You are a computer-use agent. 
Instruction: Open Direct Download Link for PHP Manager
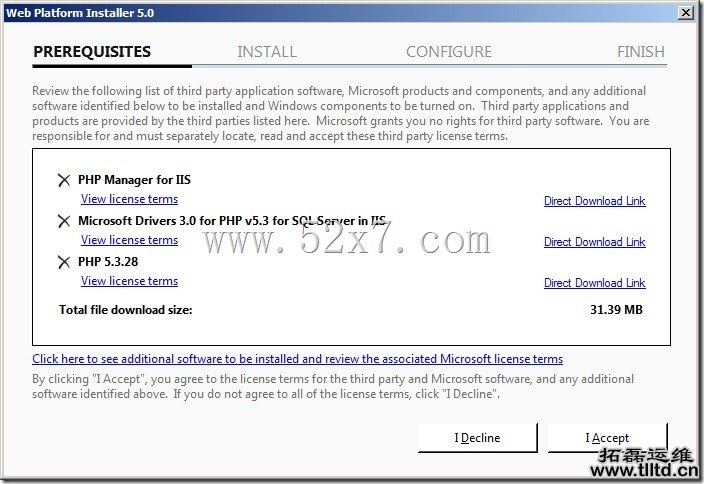594,201
